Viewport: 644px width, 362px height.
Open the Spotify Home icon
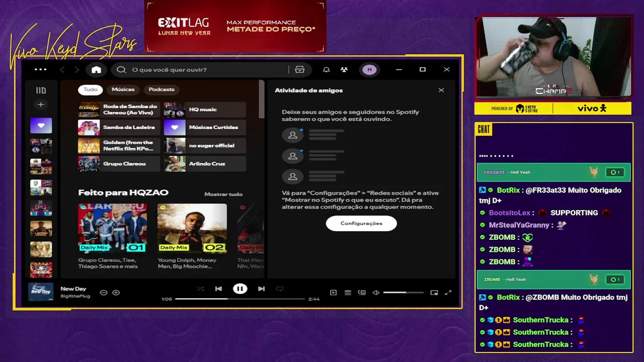[x=96, y=69]
